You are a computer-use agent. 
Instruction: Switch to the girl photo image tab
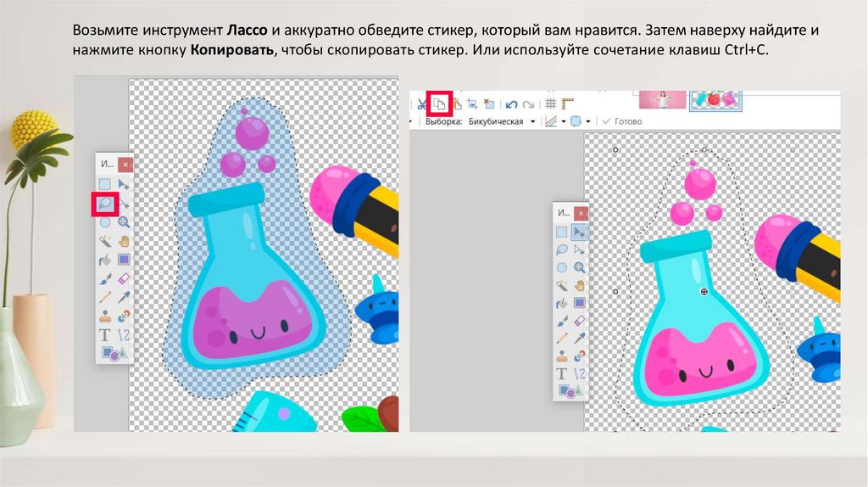tap(661, 99)
